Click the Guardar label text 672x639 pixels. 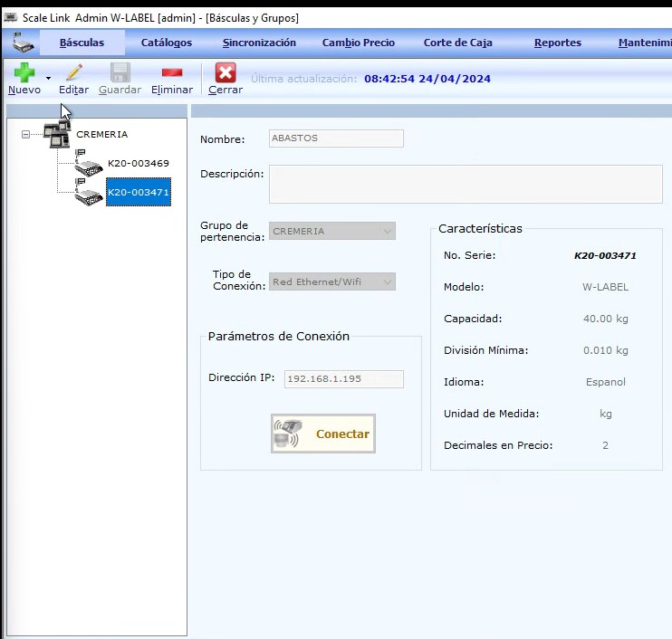pyautogui.click(x=120, y=90)
